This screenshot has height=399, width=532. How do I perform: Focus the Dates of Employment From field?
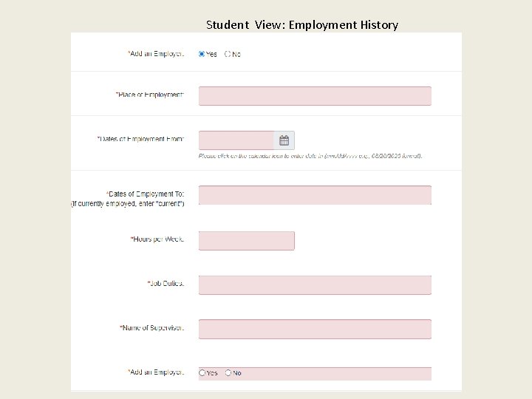236,140
